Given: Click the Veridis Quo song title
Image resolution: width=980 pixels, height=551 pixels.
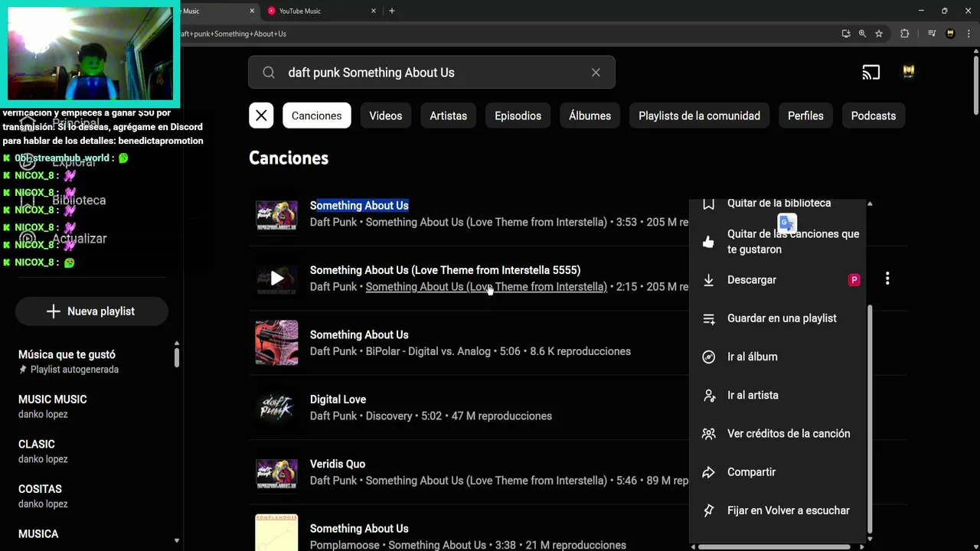Looking at the screenshot, I should tap(337, 464).
